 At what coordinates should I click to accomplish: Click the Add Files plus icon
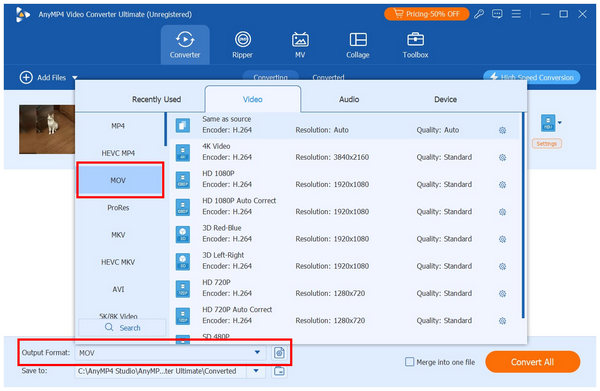(26, 77)
